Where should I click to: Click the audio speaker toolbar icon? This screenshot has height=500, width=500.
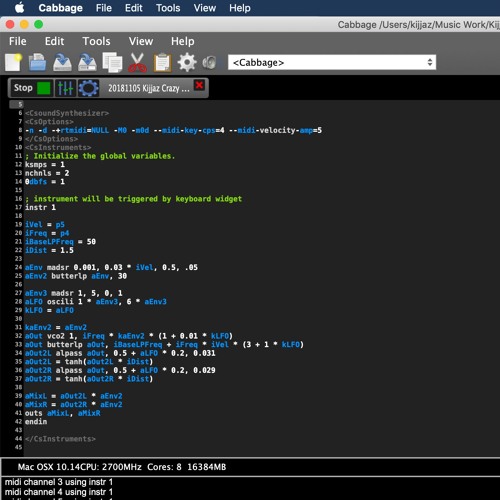209,62
